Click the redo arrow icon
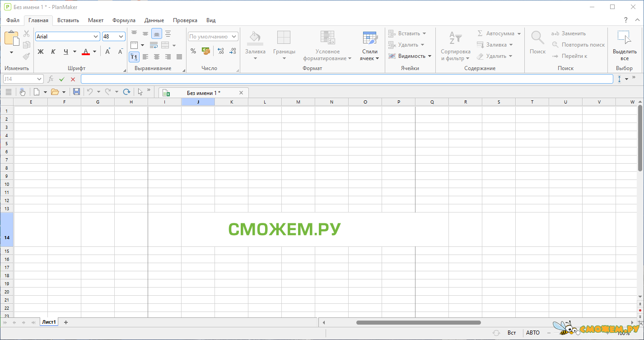Viewport: 644px width, 340px height. (x=108, y=92)
